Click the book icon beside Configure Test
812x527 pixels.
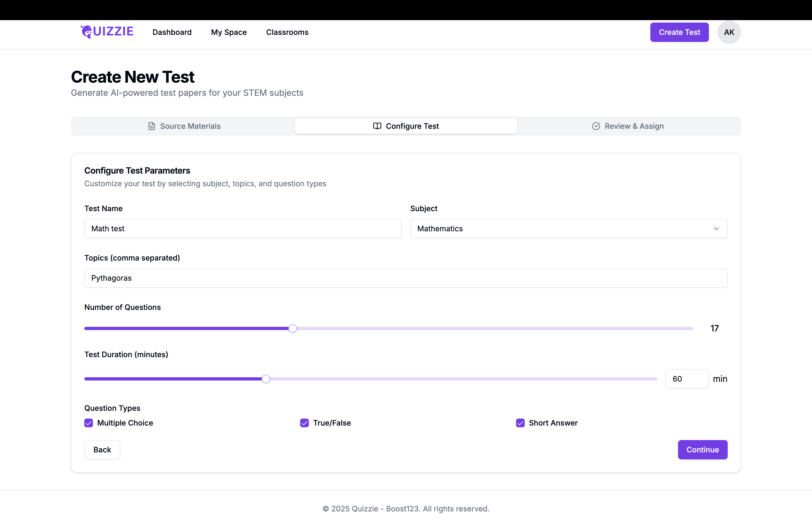(x=377, y=126)
